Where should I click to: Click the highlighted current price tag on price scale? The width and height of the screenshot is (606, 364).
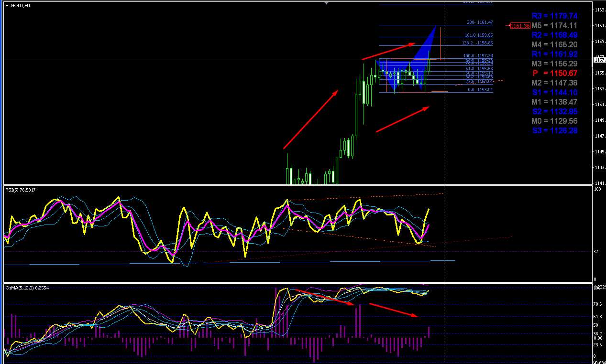click(x=600, y=59)
